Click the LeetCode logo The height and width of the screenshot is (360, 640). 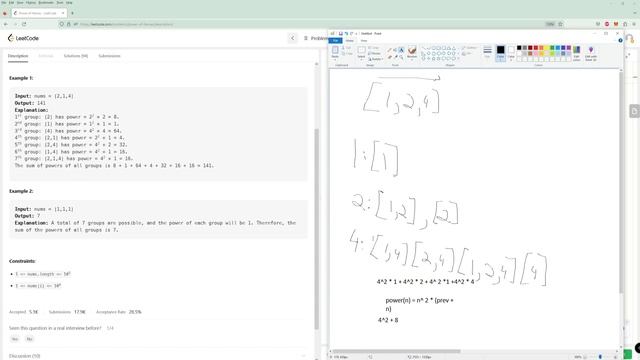(x=23, y=38)
